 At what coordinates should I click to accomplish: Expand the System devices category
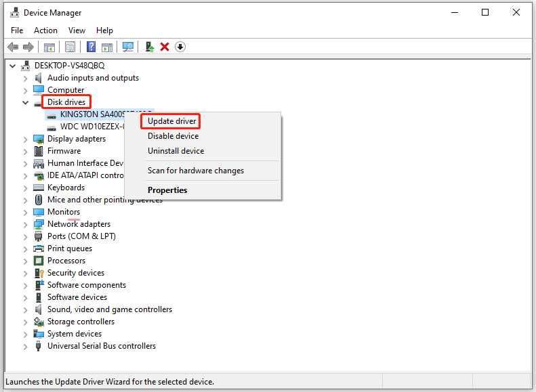[25, 334]
